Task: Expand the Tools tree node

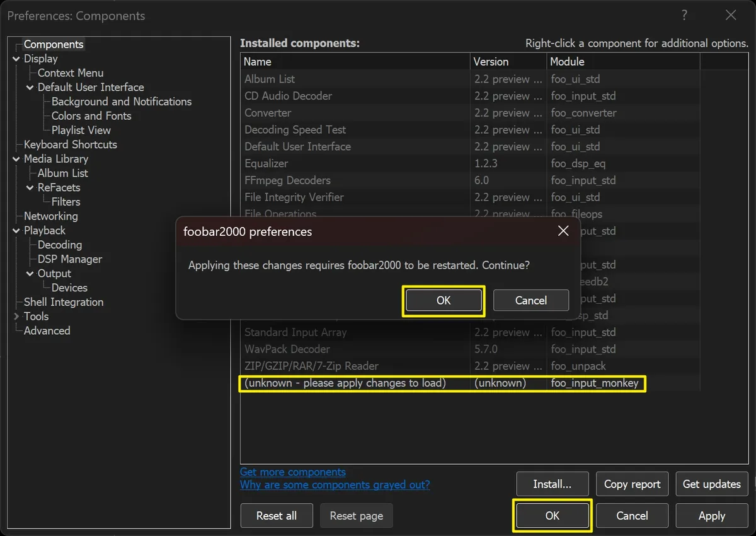Action: (x=16, y=317)
